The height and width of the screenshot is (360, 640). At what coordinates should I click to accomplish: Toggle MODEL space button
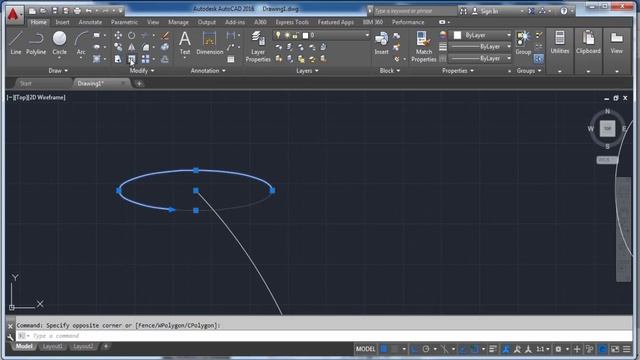tap(365, 349)
